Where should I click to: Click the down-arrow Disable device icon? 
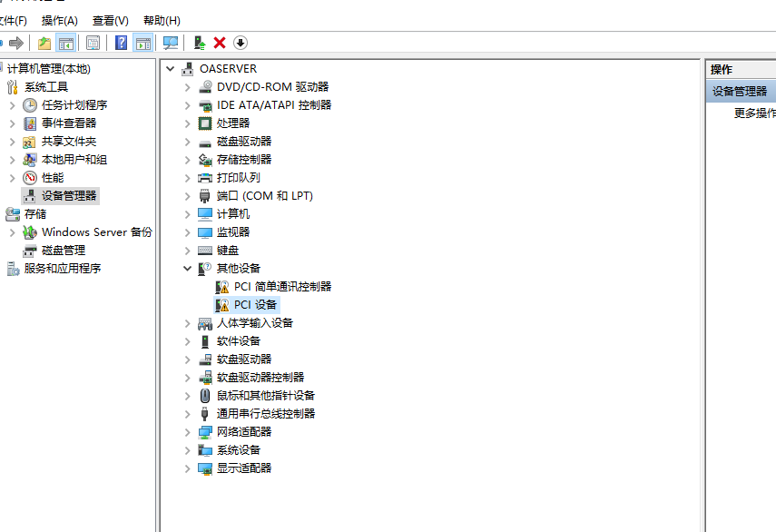[x=241, y=43]
